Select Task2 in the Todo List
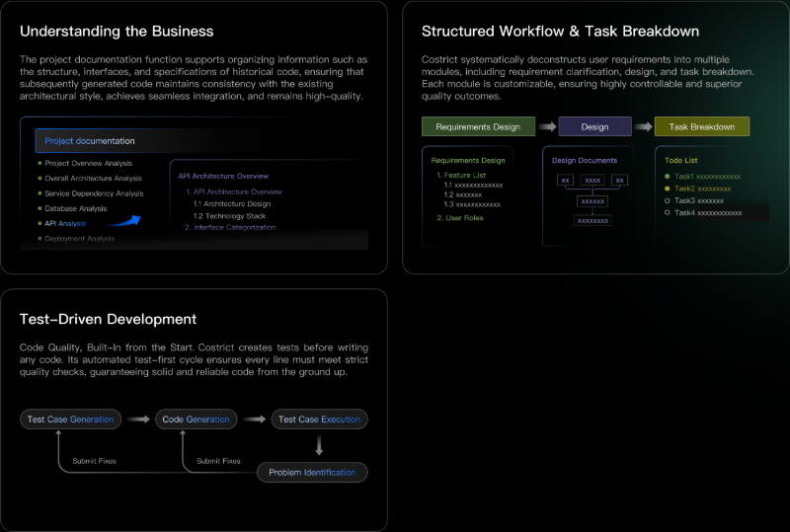The height and width of the screenshot is (532, 790). 702,189
